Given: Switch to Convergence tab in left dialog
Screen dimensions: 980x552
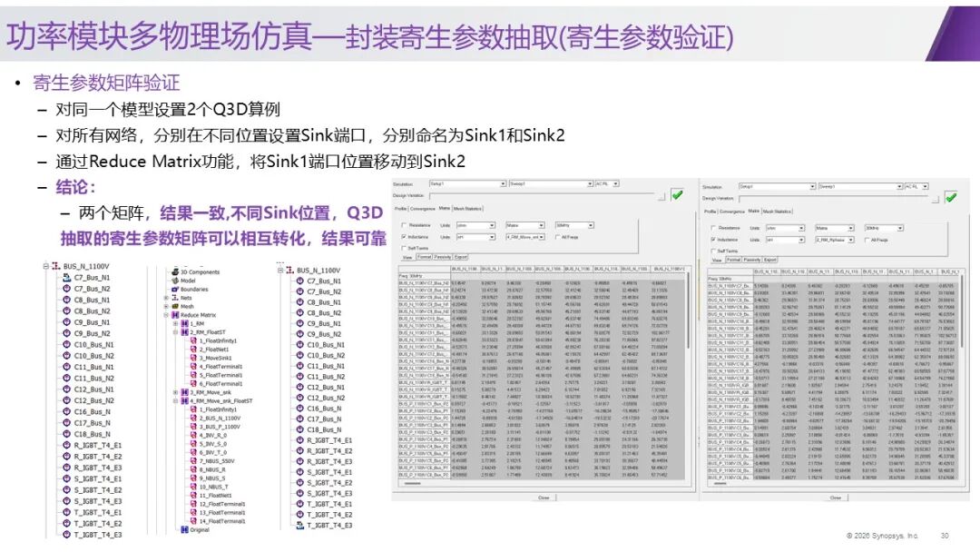Looking at the screenshot, I should [422, 209].
